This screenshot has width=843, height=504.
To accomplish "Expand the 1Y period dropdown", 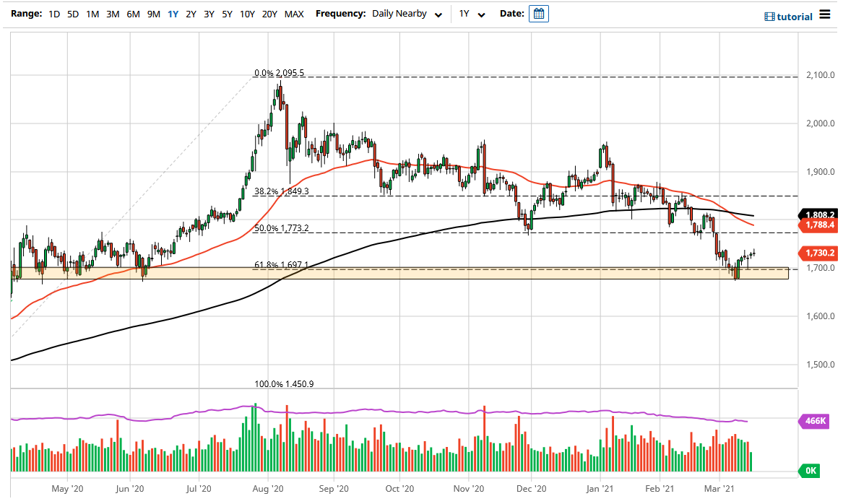I will (472, 14).
